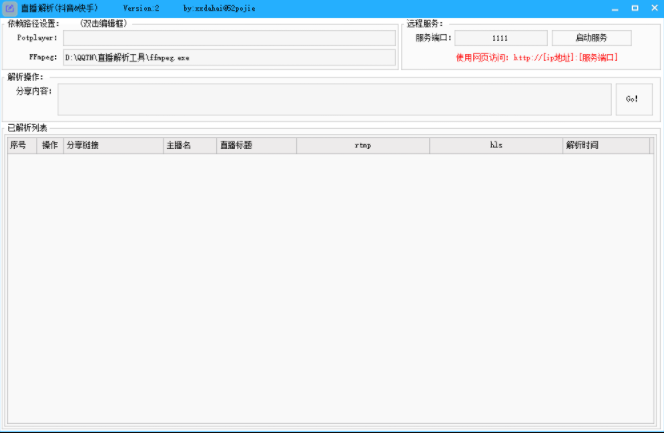The height and width of the screenshot is (433, 664).
Task: Close the 直播解析 window
Action: point(653,8)
